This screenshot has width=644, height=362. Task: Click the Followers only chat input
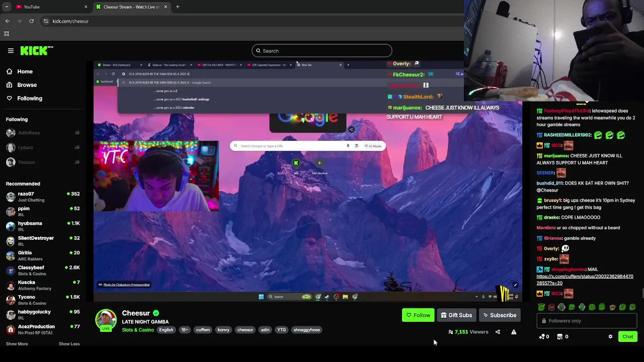587,321
